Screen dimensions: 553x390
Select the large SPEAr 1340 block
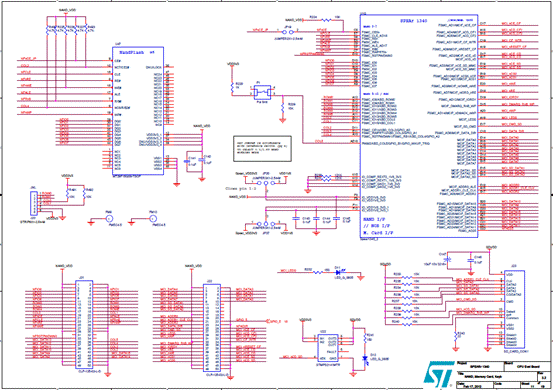419,126
